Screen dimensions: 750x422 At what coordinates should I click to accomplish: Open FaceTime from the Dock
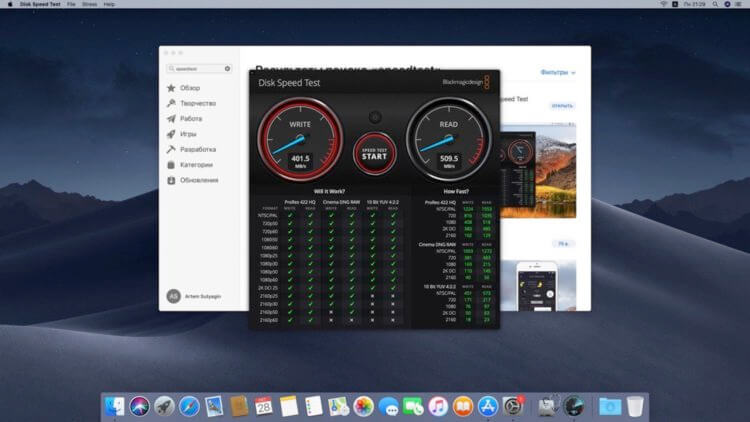[413, 407]
